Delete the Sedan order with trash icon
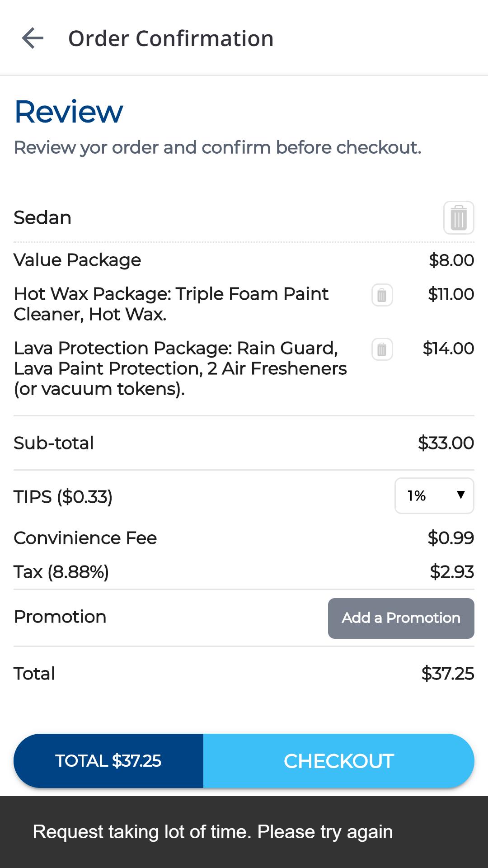Viewport: 488px width, 868px height. pos(459,217)
